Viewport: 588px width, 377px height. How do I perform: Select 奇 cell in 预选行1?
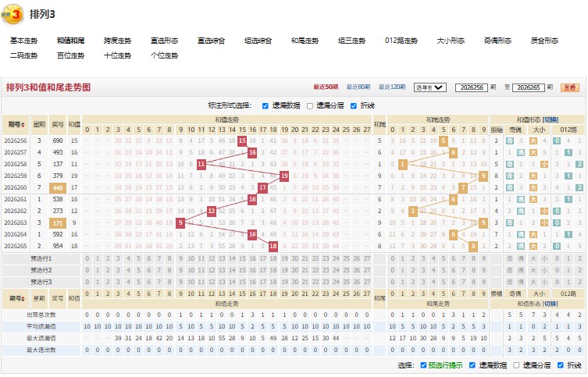510,258
